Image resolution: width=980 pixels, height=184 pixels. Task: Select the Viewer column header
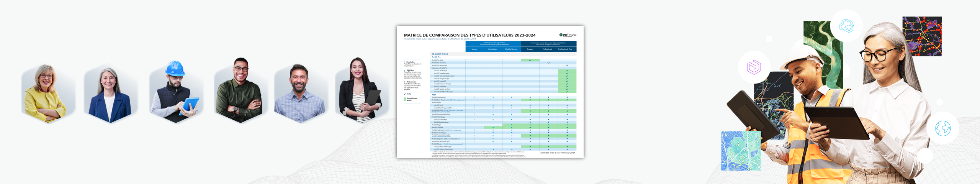click(x=474, y=49)
